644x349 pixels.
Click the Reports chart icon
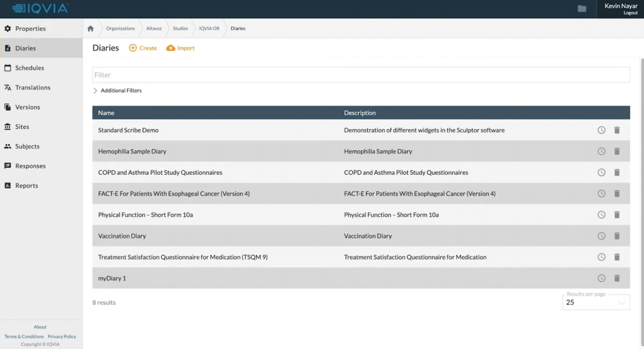click(8, 186)
